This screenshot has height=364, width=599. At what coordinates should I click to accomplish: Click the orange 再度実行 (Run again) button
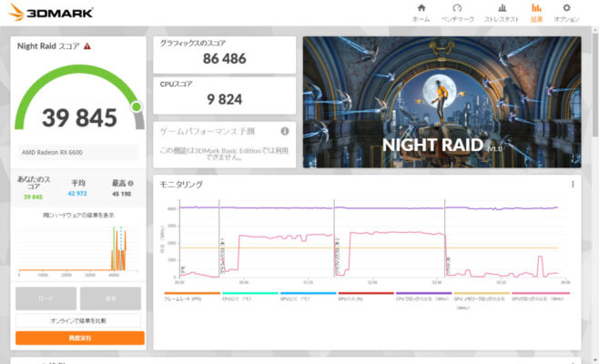point(80,338)
